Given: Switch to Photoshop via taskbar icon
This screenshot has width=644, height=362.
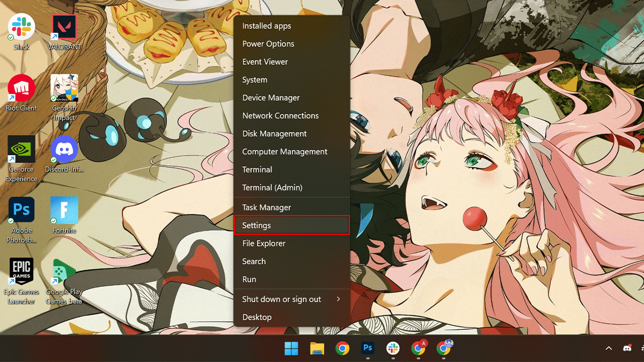Looking at the screenshot, I should click(x=368, y=348).
